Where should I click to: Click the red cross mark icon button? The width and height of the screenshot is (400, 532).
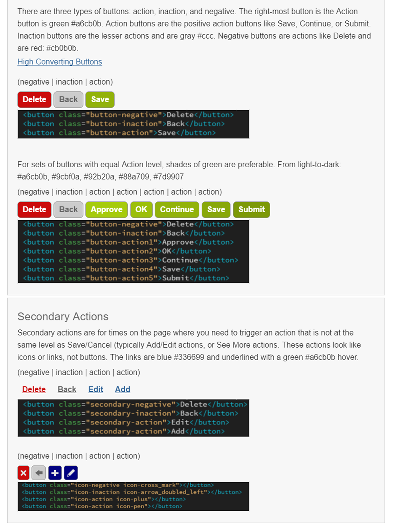(23, 473)
